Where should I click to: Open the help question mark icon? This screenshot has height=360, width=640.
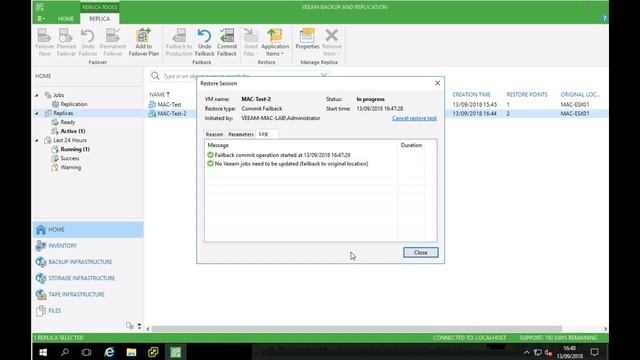tap(604, 18)
